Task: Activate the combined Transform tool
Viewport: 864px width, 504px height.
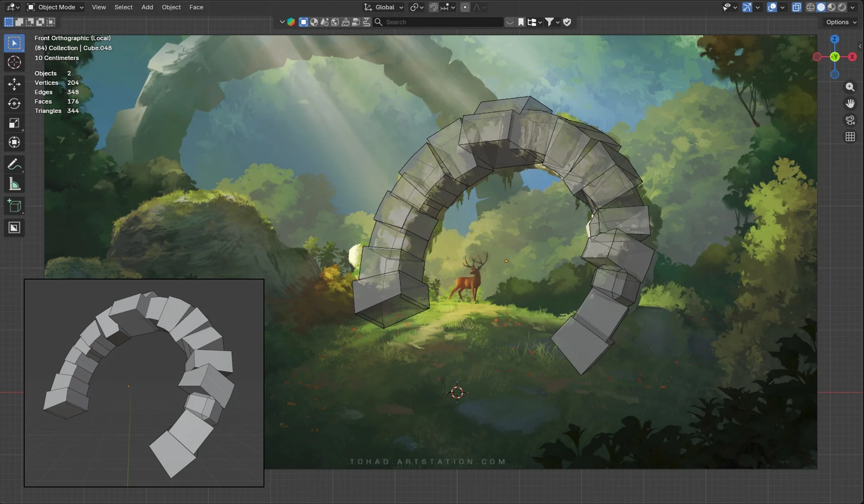Action: [14, 142]
